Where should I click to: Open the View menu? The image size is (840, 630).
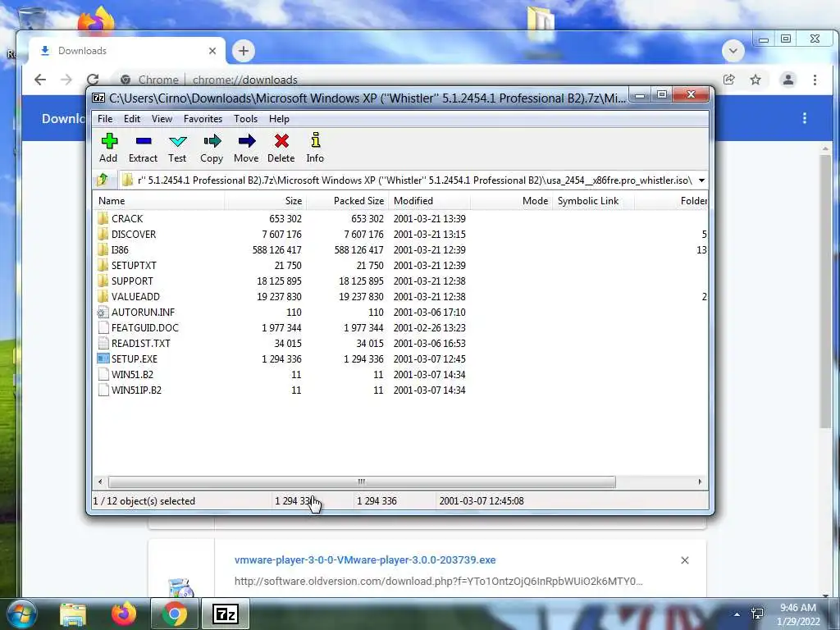pyautogui.click(x=162, y=119)
